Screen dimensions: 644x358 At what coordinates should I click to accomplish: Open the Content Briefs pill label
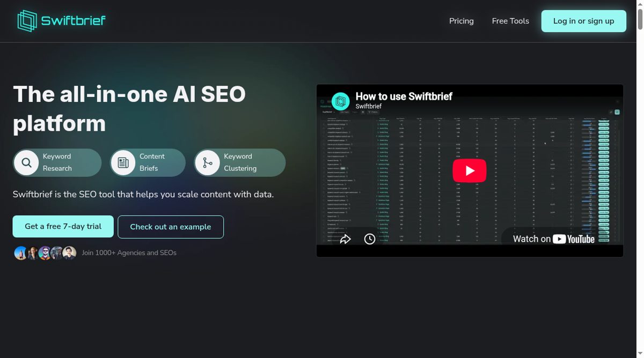pos(152,162)
